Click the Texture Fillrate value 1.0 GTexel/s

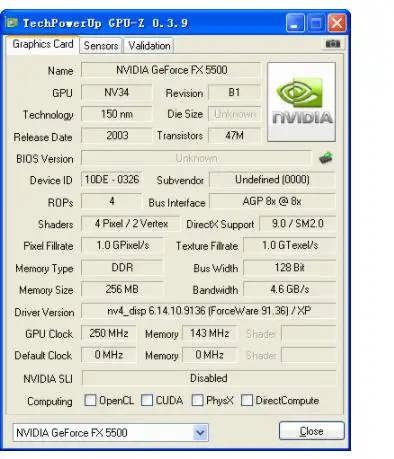(290, 245)
